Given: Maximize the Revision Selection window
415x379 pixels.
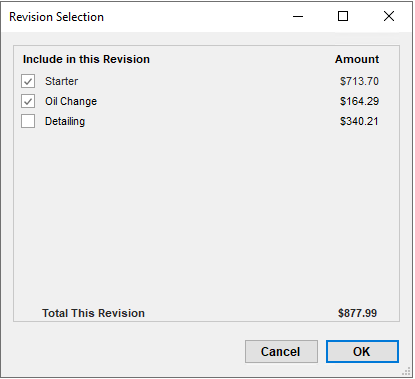Looking at the screenshot, I should [x=343, y=16].
